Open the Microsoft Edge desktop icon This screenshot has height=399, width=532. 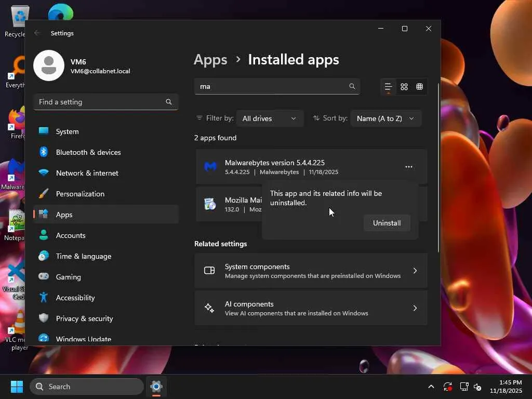[60, 12]
